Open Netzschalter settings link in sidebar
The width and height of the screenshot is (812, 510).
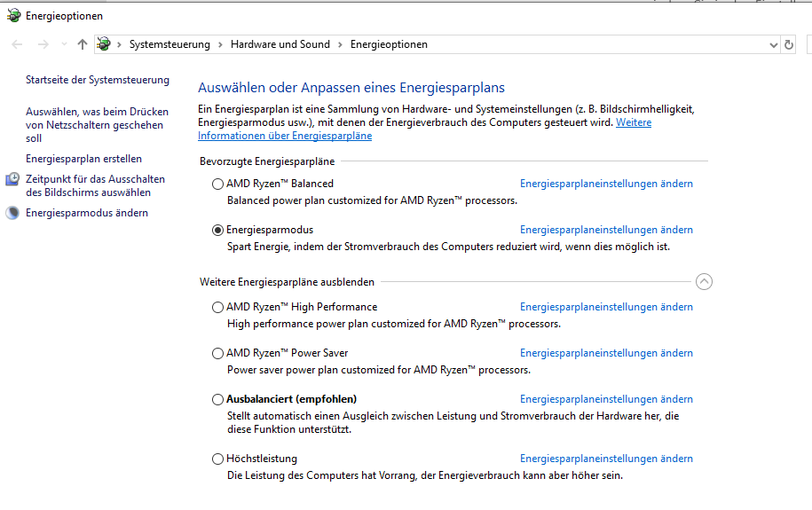click(97, 125)
